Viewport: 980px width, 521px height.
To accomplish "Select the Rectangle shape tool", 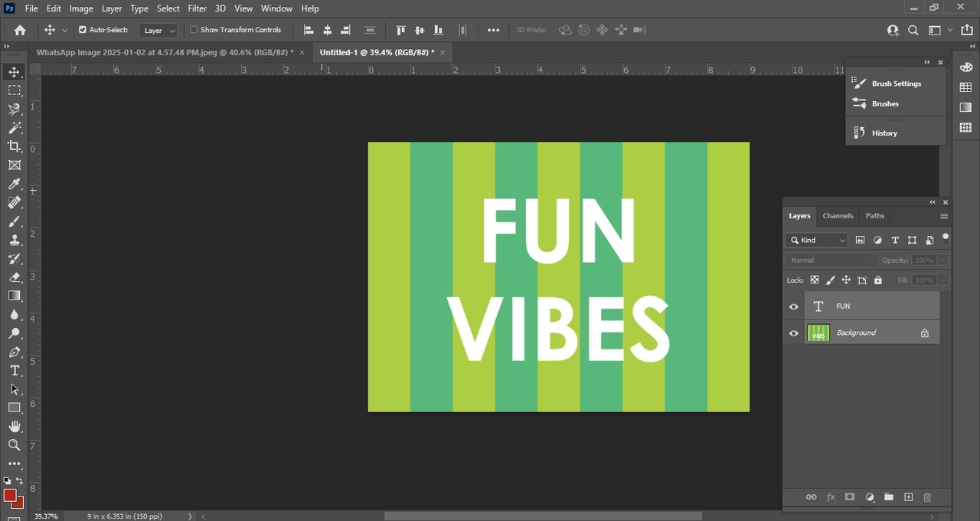I will pyautogui.click(x=15, y=408).
